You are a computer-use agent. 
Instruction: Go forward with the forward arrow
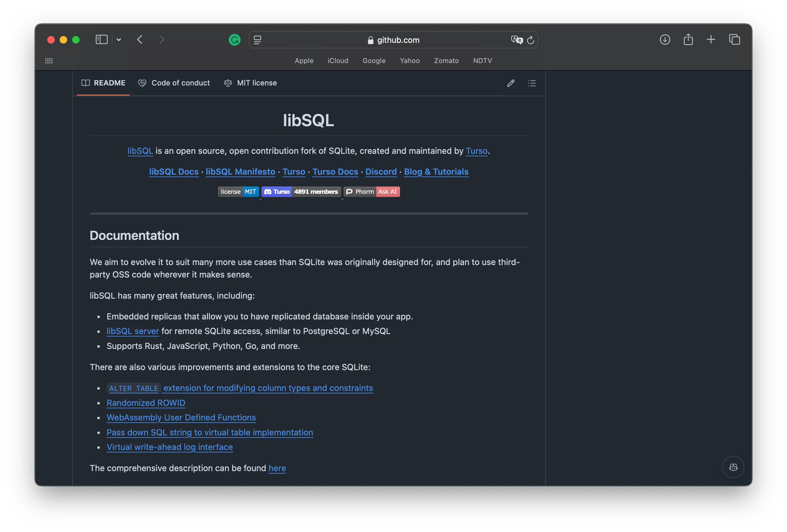click(162, 40)
